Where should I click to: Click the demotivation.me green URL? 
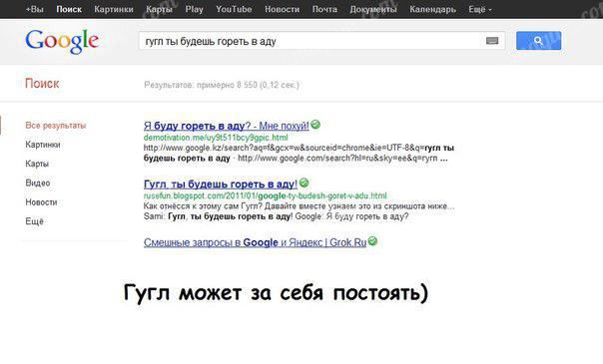216,138
